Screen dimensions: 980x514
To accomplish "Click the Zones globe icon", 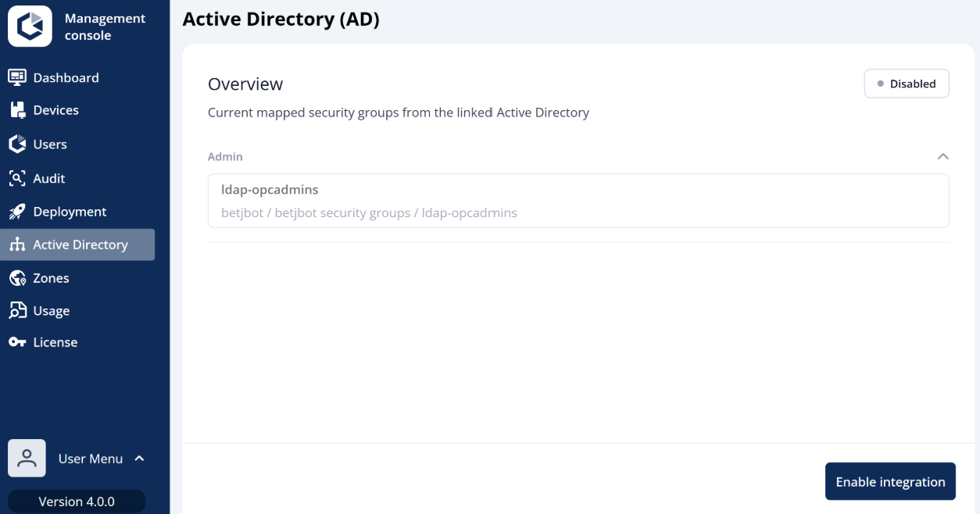I will coord(17,278).
